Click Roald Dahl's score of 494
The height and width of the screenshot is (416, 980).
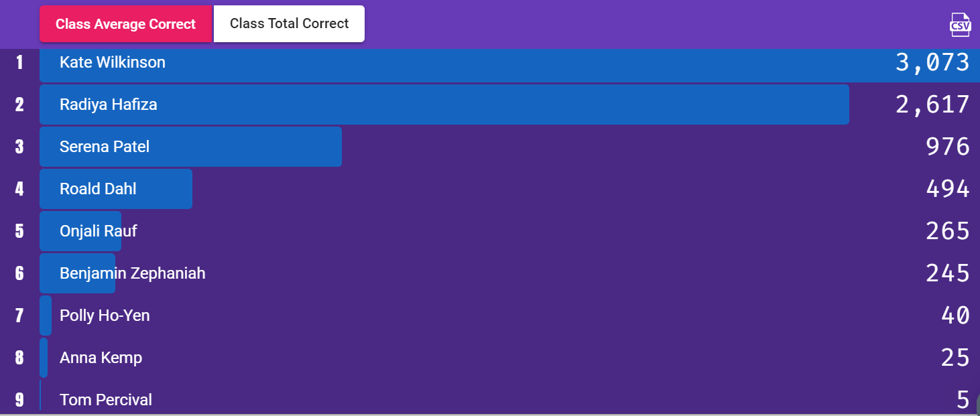[947, 189]
